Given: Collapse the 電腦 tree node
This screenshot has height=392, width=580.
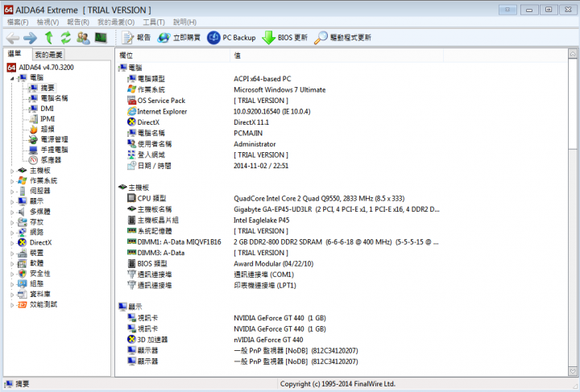Looking at the screenshot, I should point(12,78).
